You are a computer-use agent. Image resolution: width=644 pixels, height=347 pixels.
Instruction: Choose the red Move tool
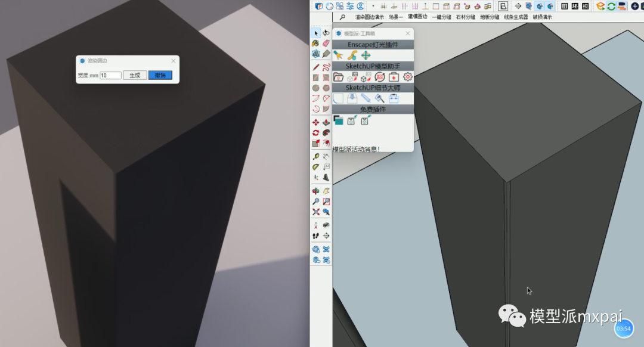pos(316,122)
